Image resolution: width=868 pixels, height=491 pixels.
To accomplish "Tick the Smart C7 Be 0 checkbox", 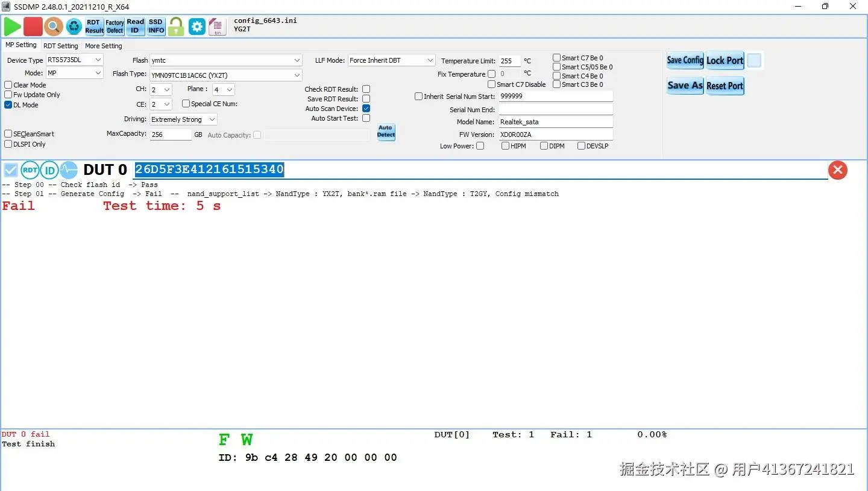I will [x=557, y=58].
